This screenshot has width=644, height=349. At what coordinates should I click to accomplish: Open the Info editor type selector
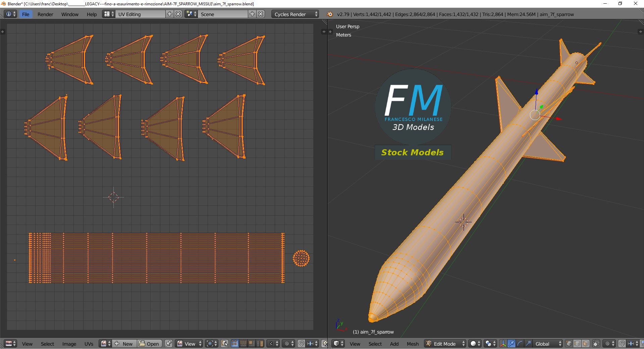[x=10, y=14]
